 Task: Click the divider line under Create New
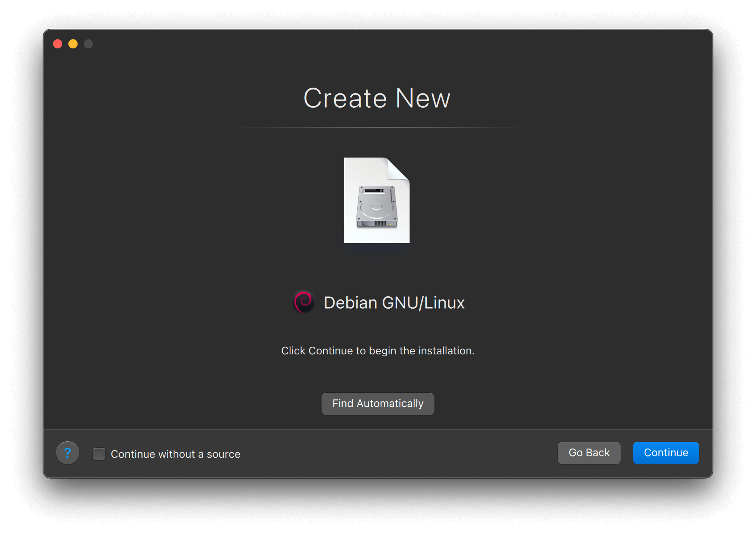coord(378,126)
